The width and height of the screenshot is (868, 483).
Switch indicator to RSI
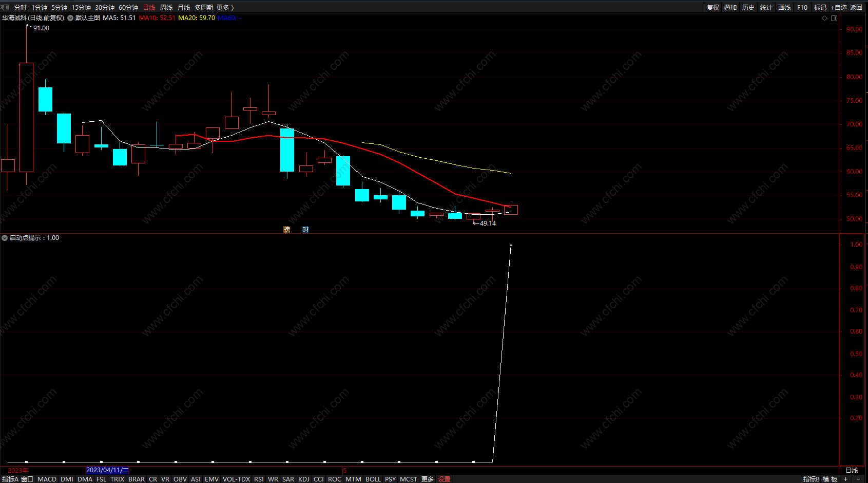[259, 479]
